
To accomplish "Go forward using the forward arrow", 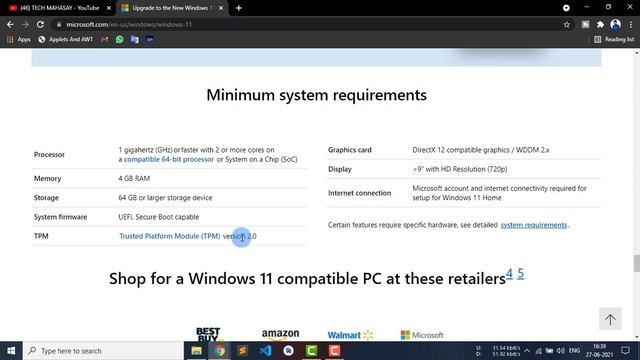I will [25, 24].
